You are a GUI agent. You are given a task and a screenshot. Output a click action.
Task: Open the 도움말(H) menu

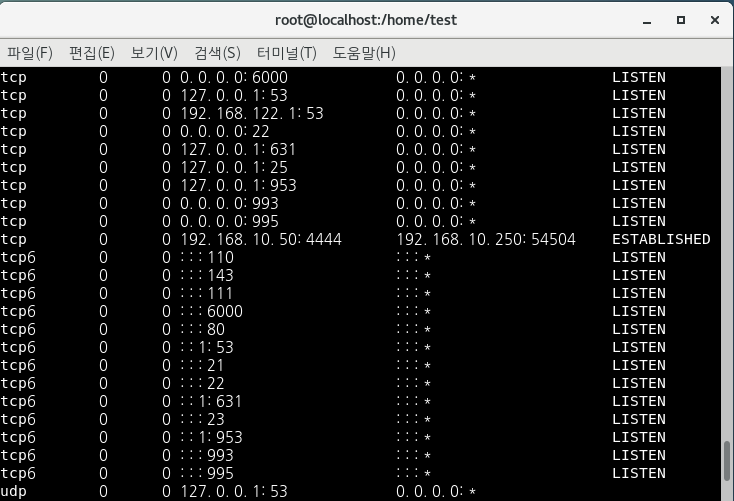(x=364, y=53)
